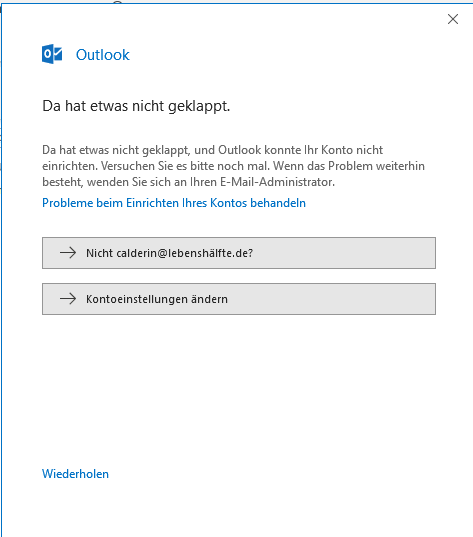Select Kontoeinstellungen ändern button
This screenshot has width=473, height=537.
pos(239,299)
